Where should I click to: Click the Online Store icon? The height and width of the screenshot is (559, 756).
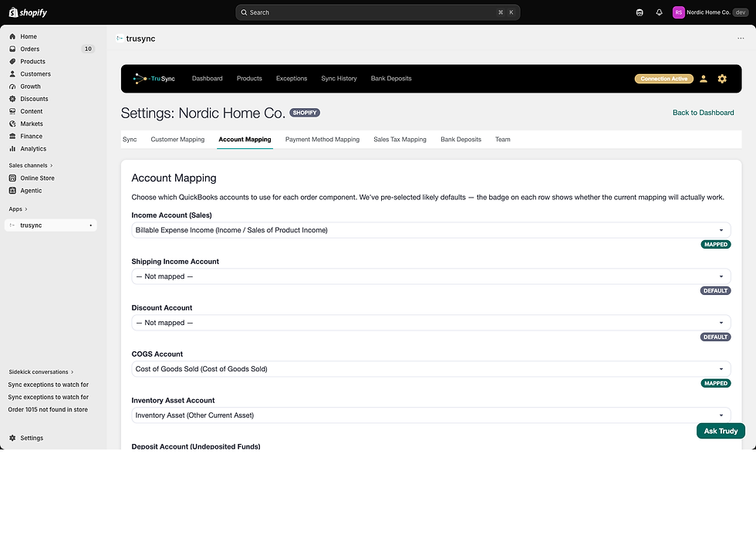tap(12, 178)
